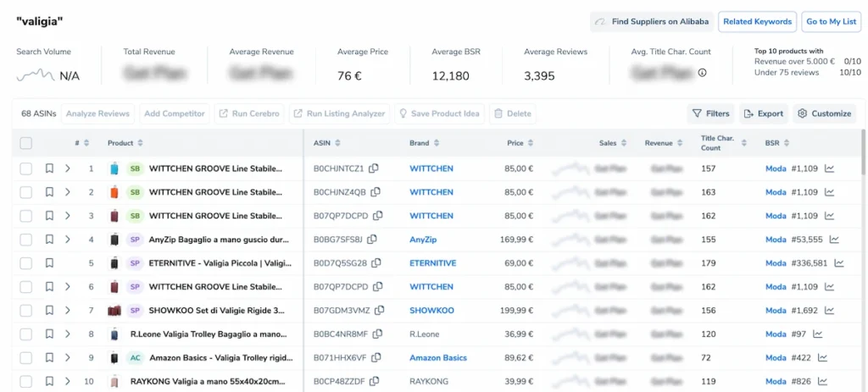This screenshot has height=392, width=868.
Task: Open BSR chart icon for ETERNITIVE #336,581
Action: 839,263
